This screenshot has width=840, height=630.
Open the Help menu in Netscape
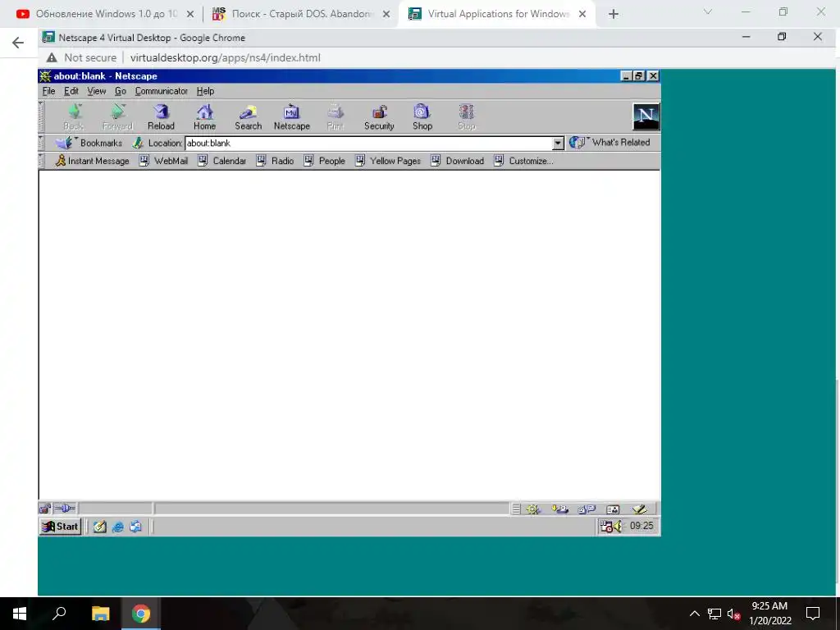pos(205,91)
